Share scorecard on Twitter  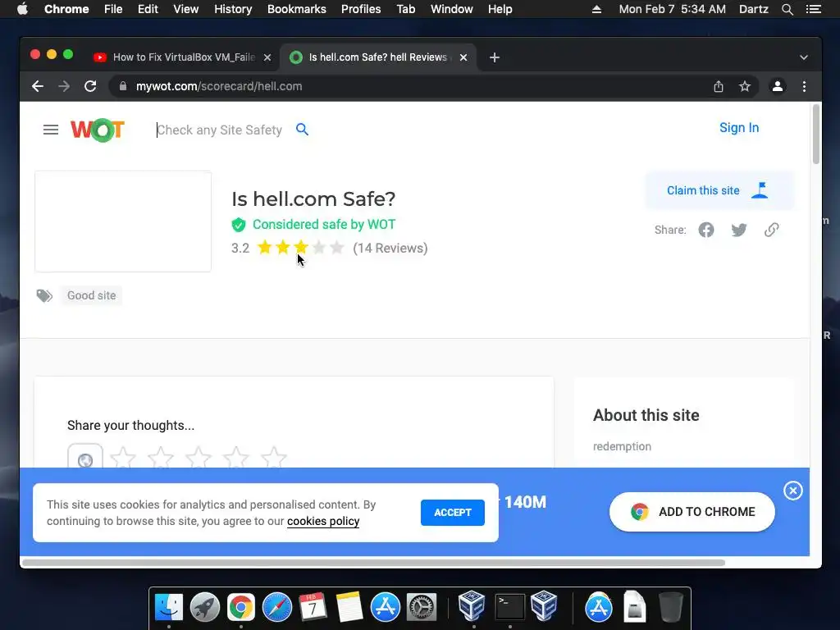pos(739,230)
